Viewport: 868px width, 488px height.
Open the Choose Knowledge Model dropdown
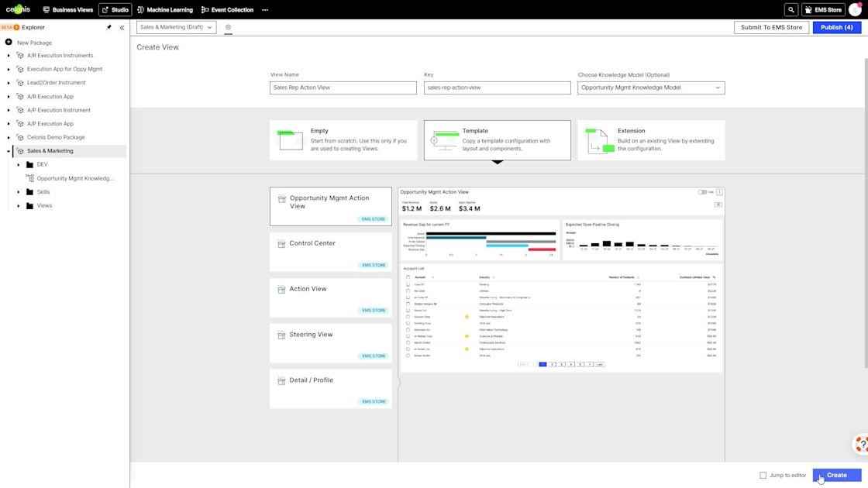(651, 88)
